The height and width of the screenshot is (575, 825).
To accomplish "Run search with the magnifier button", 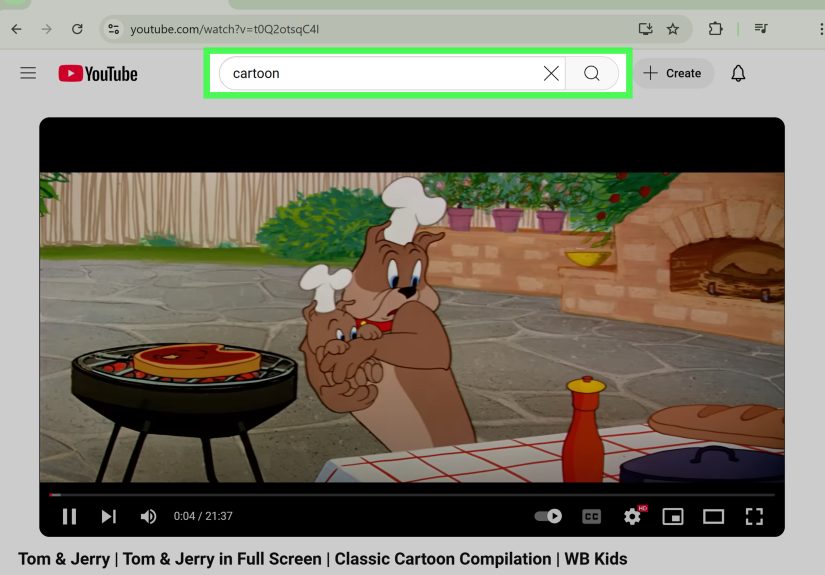I will tap(592, 73).
